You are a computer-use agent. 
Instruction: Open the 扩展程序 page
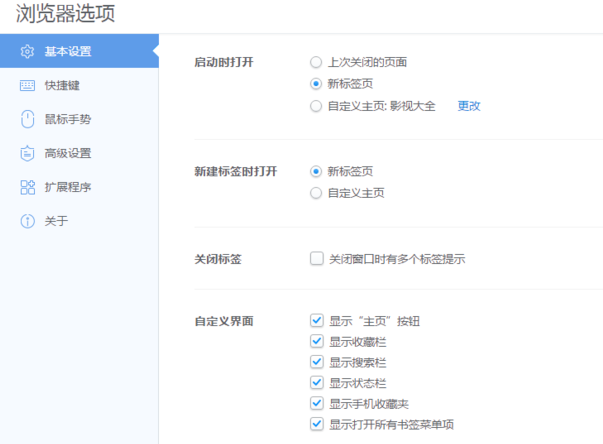click(68, 187)
